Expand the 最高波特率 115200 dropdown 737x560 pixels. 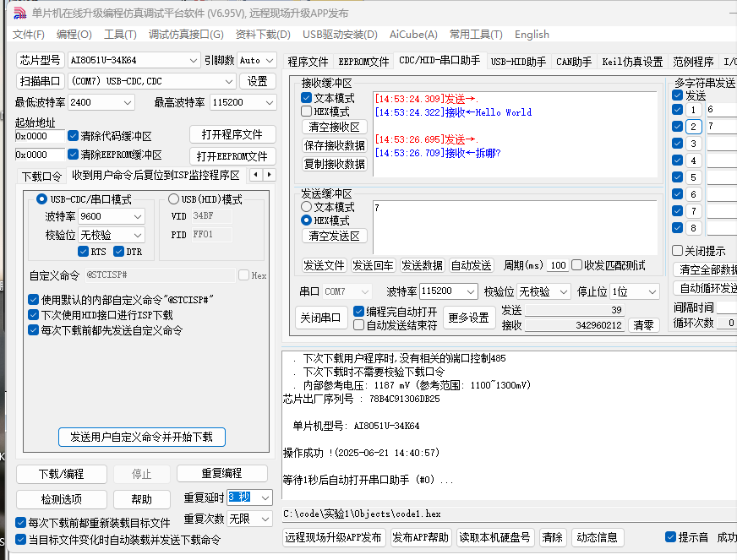(x=270, y=102)
